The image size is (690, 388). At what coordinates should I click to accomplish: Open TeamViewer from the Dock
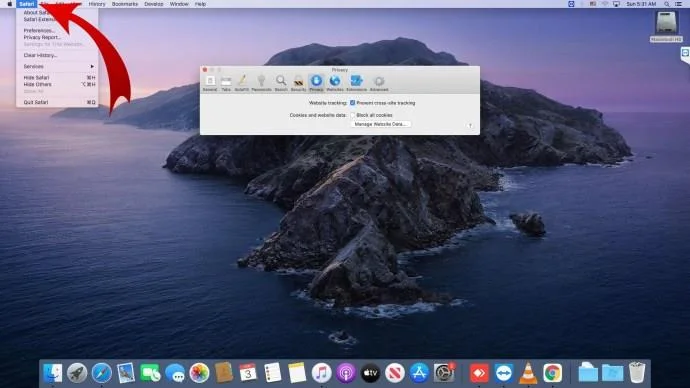(x=503, y=373)
